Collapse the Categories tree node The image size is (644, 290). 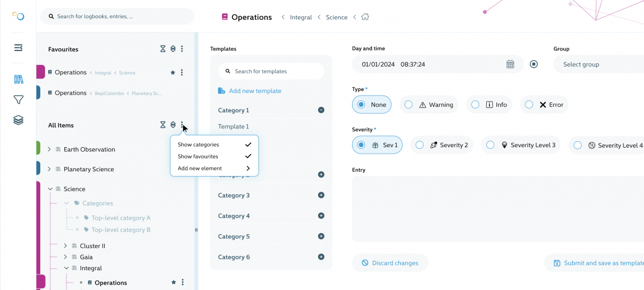pyautogui.click(x=67, y=203)
